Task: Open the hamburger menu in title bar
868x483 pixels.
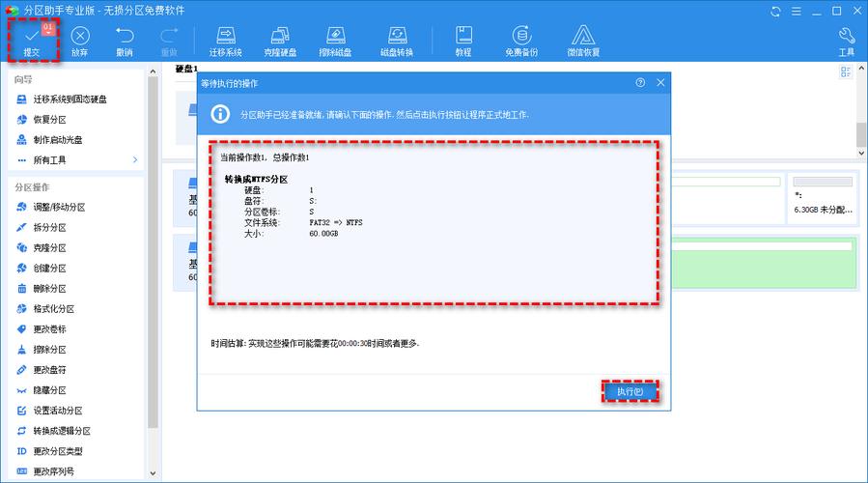Action: (x=796, y=11)
